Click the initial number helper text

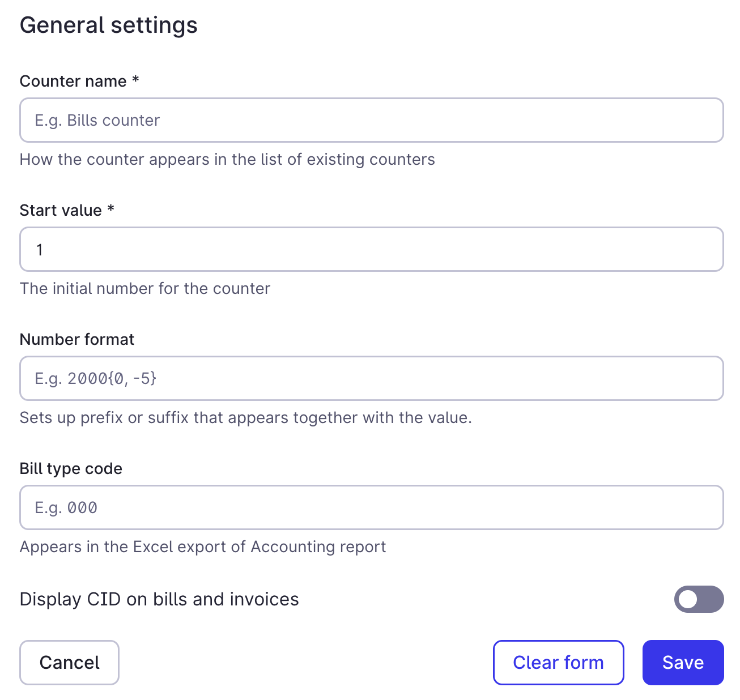point(145,288)
